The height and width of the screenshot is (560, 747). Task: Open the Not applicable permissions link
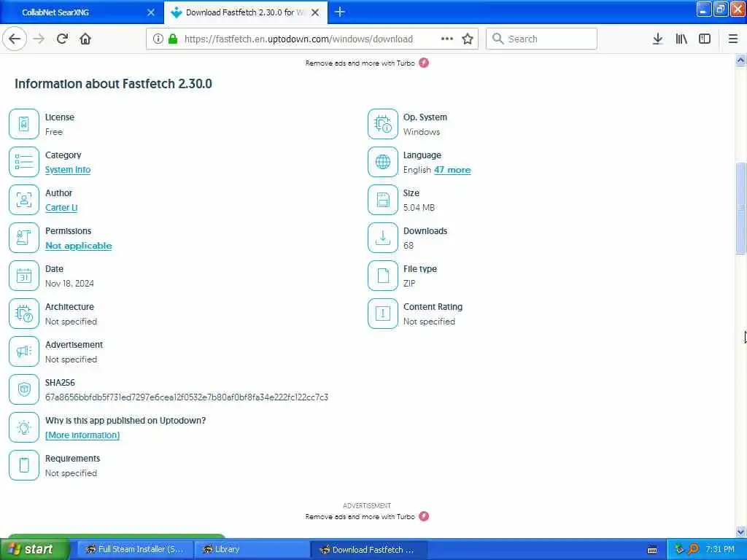click(79, 246)
